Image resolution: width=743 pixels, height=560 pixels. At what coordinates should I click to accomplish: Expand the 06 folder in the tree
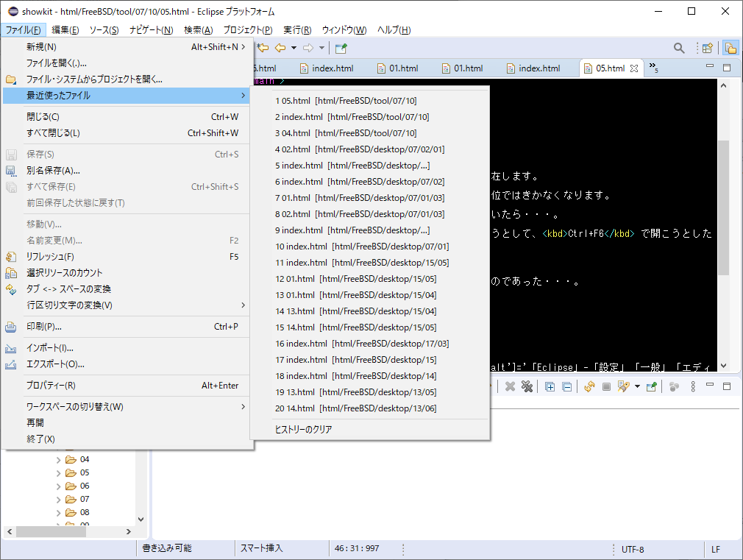coord(58,486)
